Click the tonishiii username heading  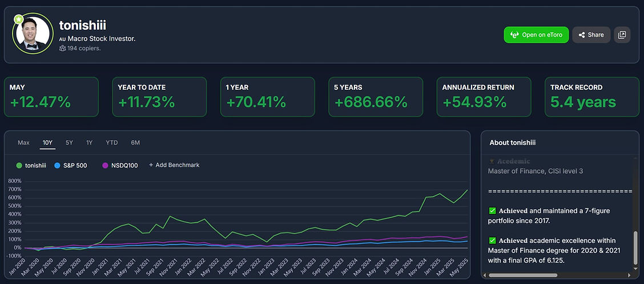[83, 26]
